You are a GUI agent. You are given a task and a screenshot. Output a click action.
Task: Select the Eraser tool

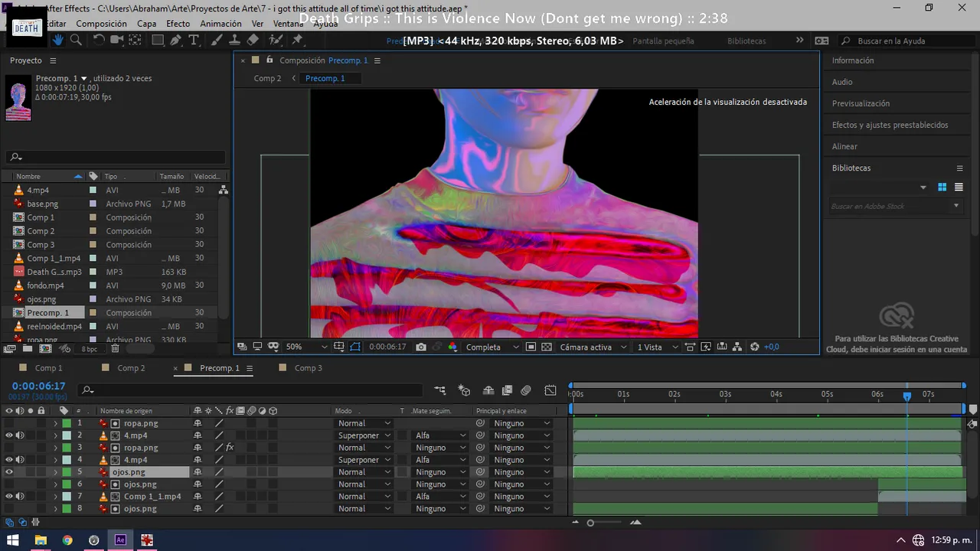point(253,41)
